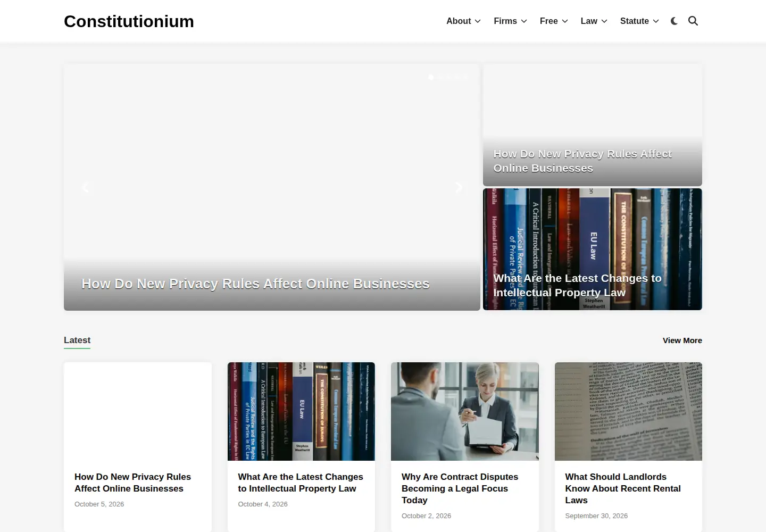Click the date October 2, 2026
This screenshot has width=766, height=532.
(x=426, y=516)
